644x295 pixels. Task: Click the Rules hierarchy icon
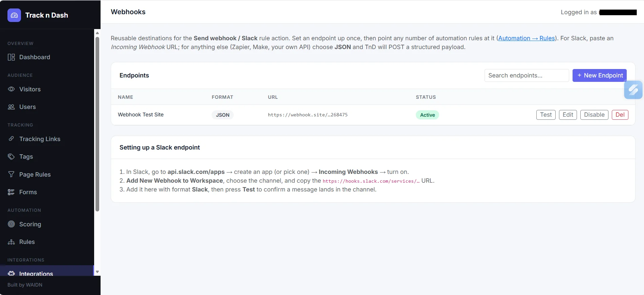click(11, 242)
